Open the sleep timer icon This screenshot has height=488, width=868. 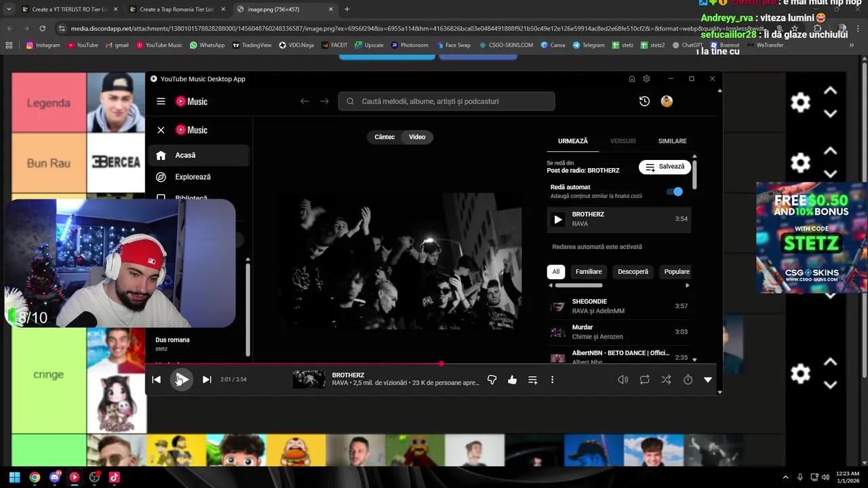[x=688, y=380]
